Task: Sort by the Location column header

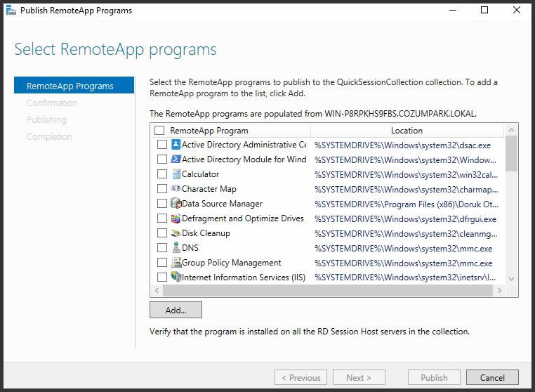Action: 407,131
